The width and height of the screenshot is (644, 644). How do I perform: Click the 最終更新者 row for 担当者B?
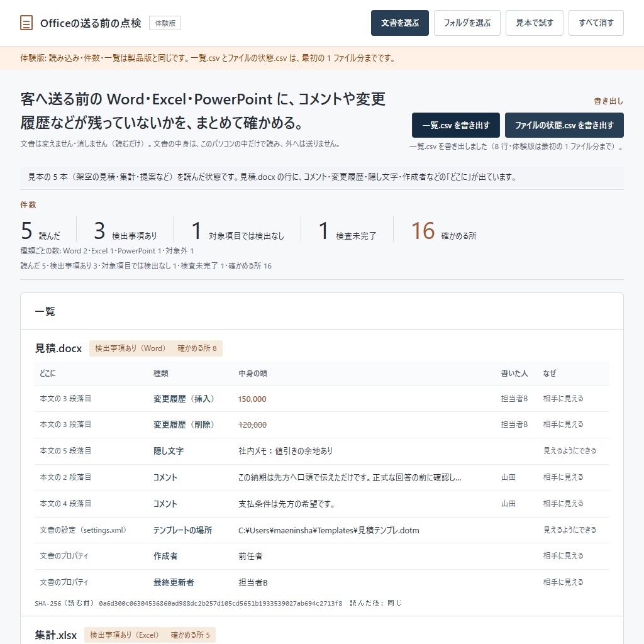[x=322, y=582]
